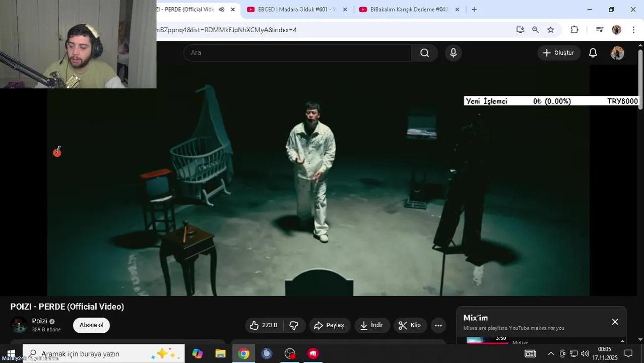The width and height of the screenshot is (644, 363).
Task: Open the Windows notification center
Action: click(628, 353)
